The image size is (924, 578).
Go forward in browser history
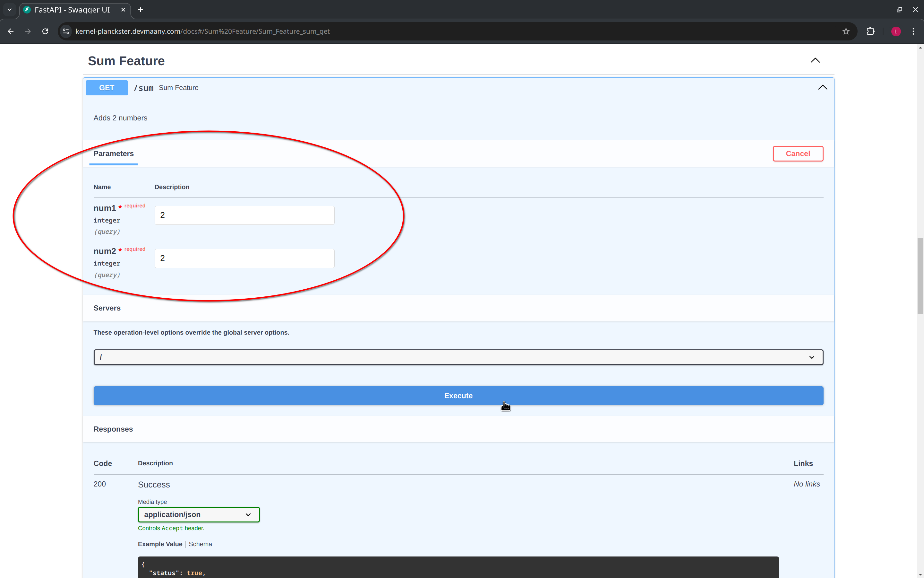click(x=28, y=31)
